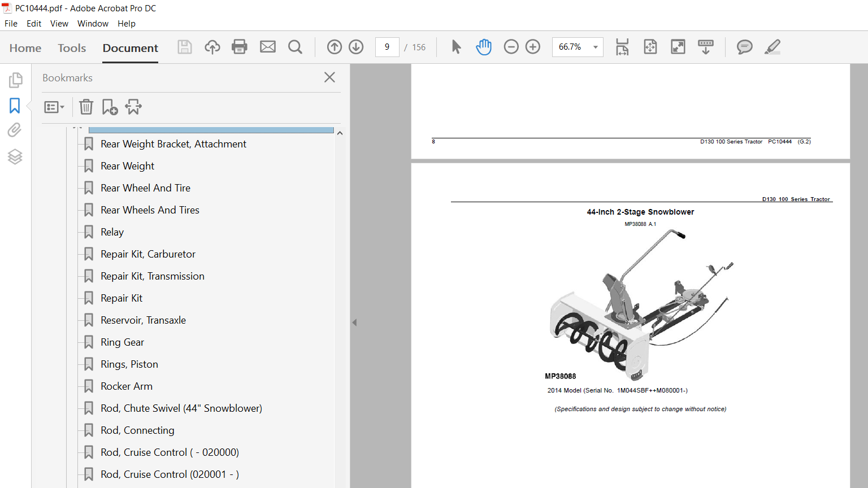This screenshot has width=868, height=488.
Task: Open the Window menu
Action: [x=93, y=24]
